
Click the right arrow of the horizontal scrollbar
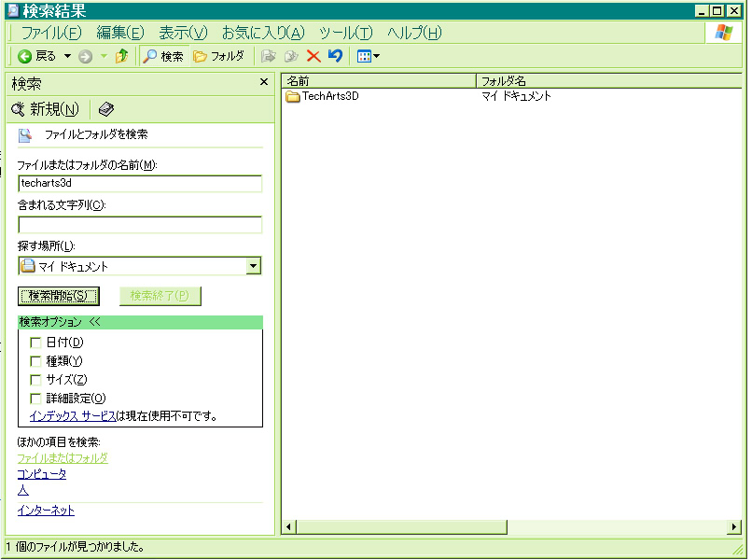[x=734, y=527]
